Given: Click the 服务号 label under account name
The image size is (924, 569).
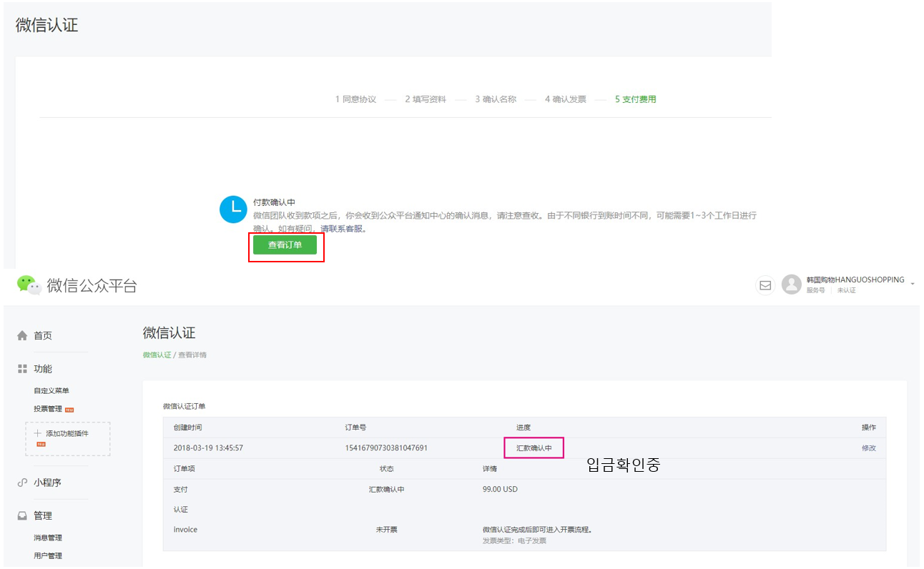Looking at the screenshot, I should [815, 290].
